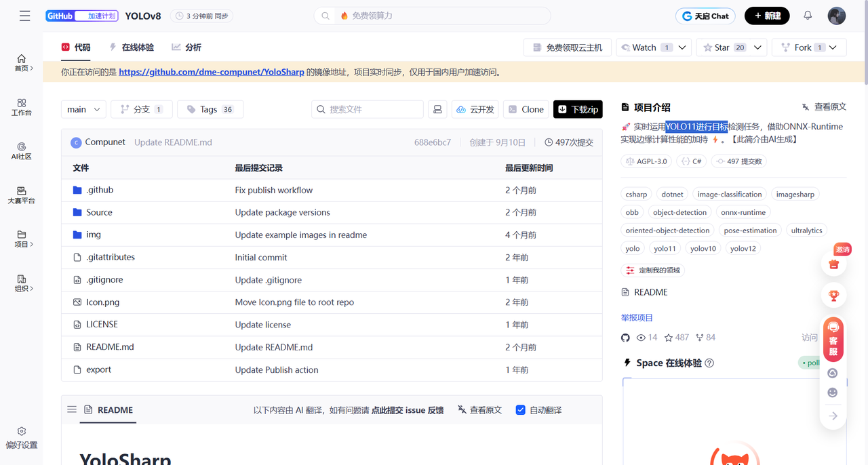The height and width of the screenshot is (465, 868).
Task: Click the 天启 Chat button
Action: click(705, 16)
